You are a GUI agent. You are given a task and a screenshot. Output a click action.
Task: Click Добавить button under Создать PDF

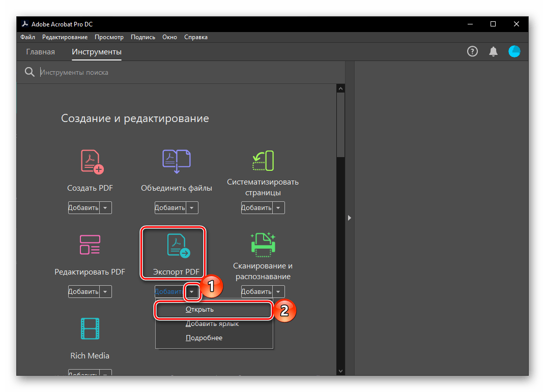tap(84, 207)
